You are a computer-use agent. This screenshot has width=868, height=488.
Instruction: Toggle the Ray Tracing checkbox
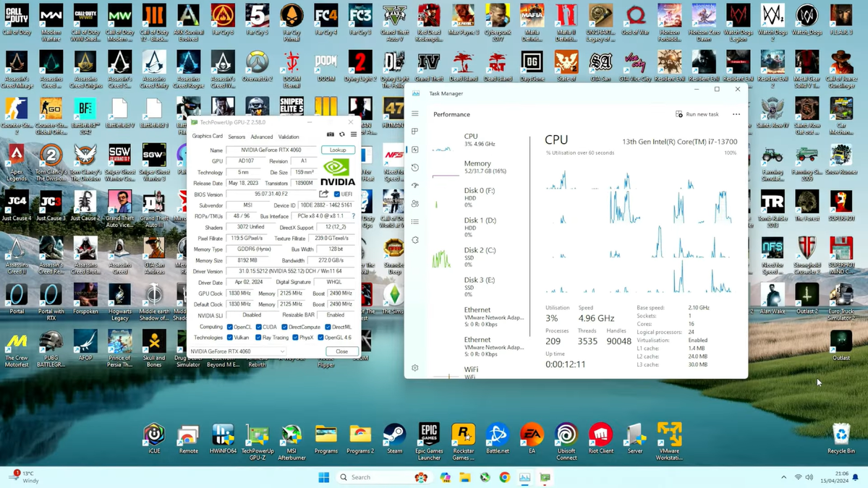click(x=259, y=338)
